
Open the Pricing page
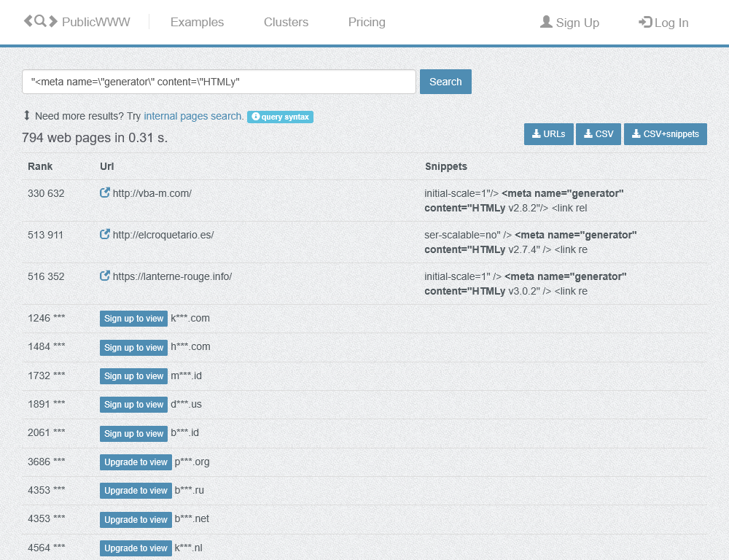(x=367, y=23)
